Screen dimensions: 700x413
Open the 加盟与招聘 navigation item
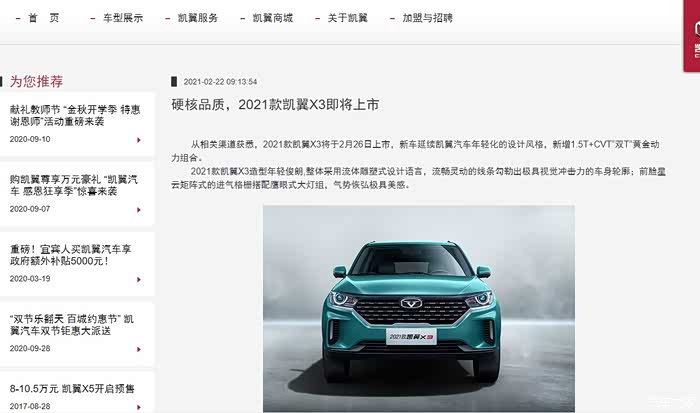(x=428, y=18)
